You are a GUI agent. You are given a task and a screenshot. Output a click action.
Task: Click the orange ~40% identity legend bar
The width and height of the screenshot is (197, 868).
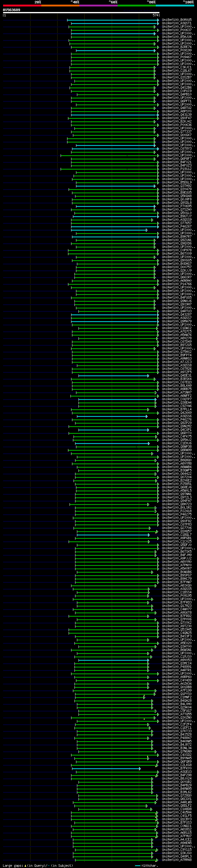click(60, 6)
